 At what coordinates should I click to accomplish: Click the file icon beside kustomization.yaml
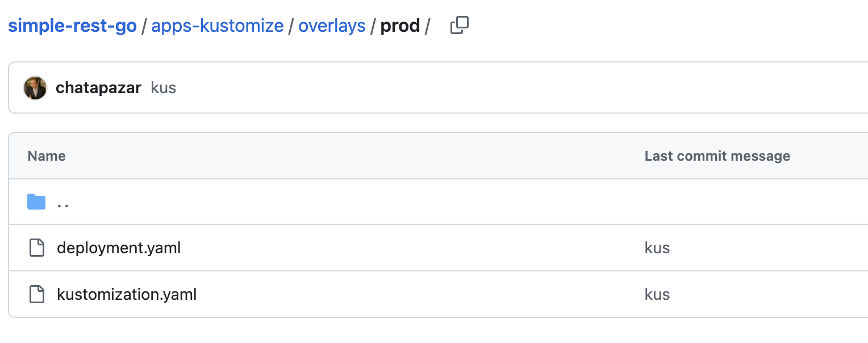[x=37, y=295]
